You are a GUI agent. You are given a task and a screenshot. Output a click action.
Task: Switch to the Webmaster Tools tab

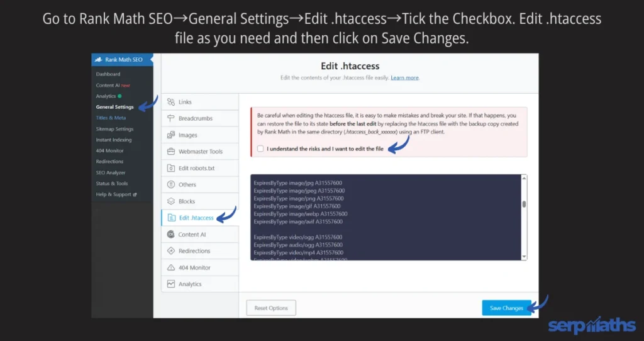200,151
